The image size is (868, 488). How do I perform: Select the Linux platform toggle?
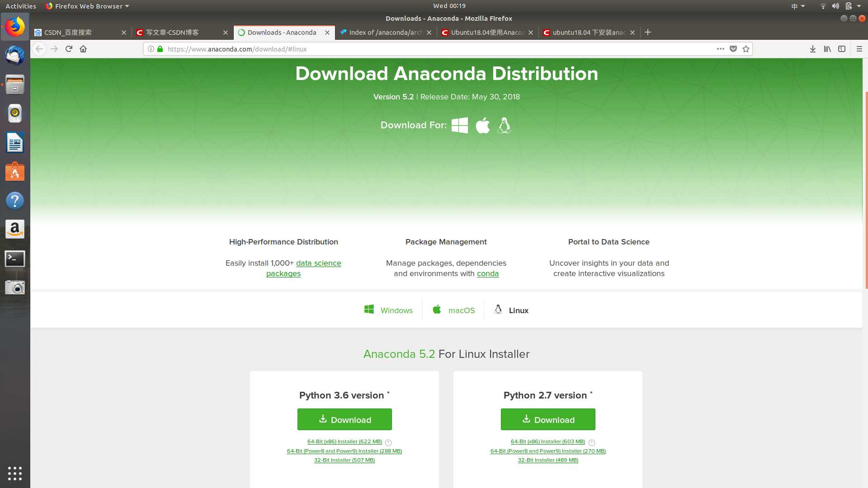coord(511,310)
